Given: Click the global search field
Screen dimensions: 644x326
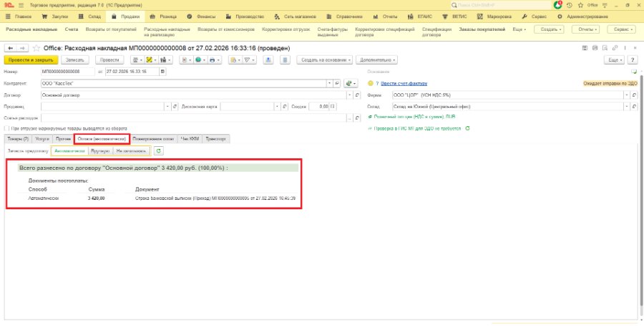Looking at the screenshot, I should [501, 5].
